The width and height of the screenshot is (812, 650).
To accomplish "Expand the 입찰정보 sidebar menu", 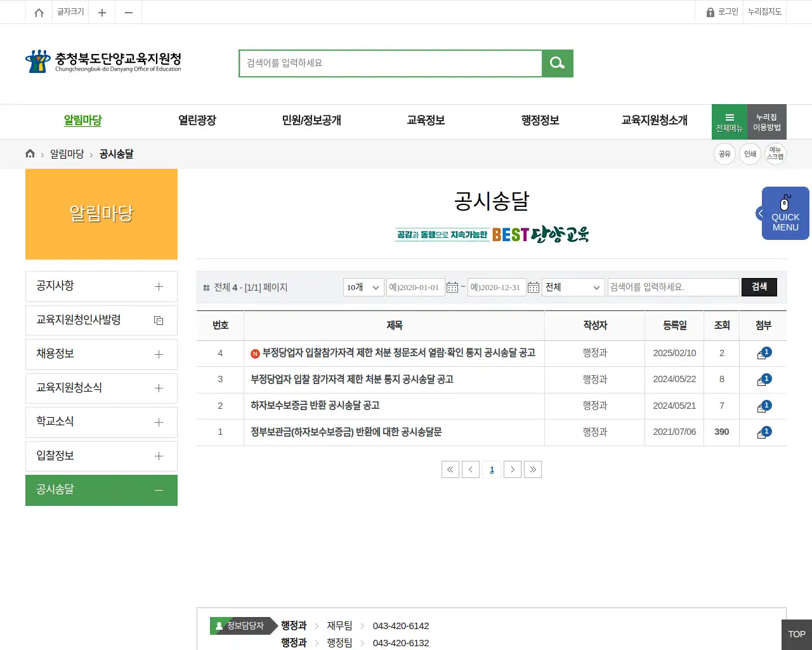I will 101,456.
